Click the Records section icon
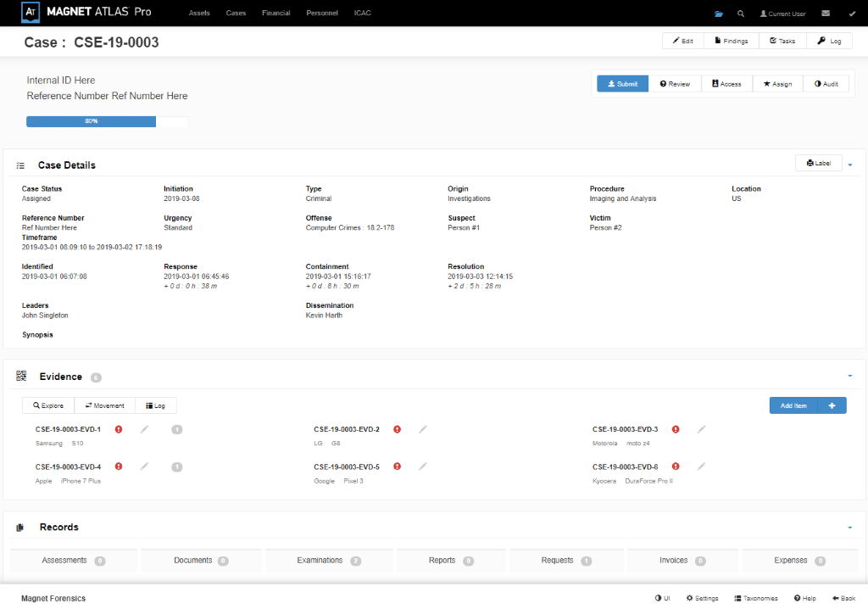This screenshot has width=868, height=609. 20,528
